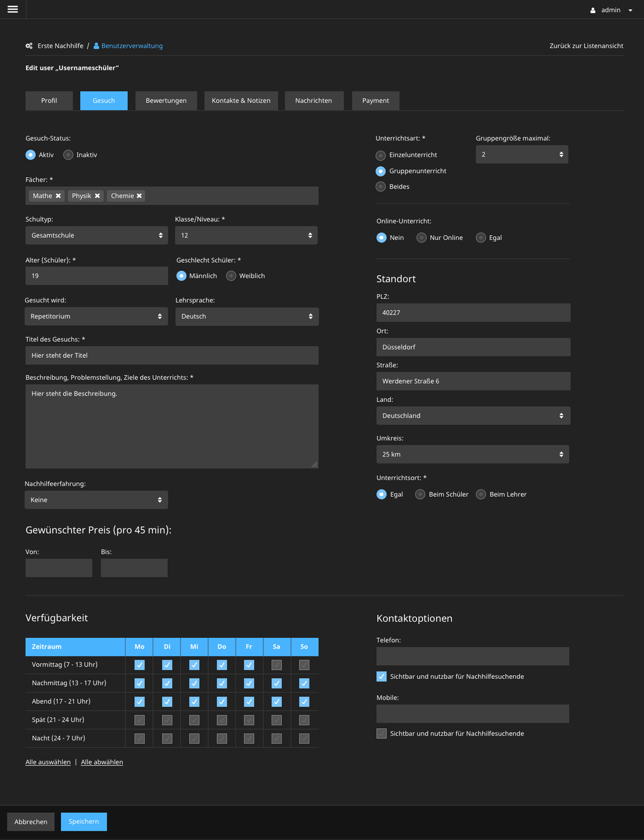Image resolution: width=644 pixels, height=840 pixels.
Task: Uncheck Vormittag availability for Monday
Action: [139, 665]
